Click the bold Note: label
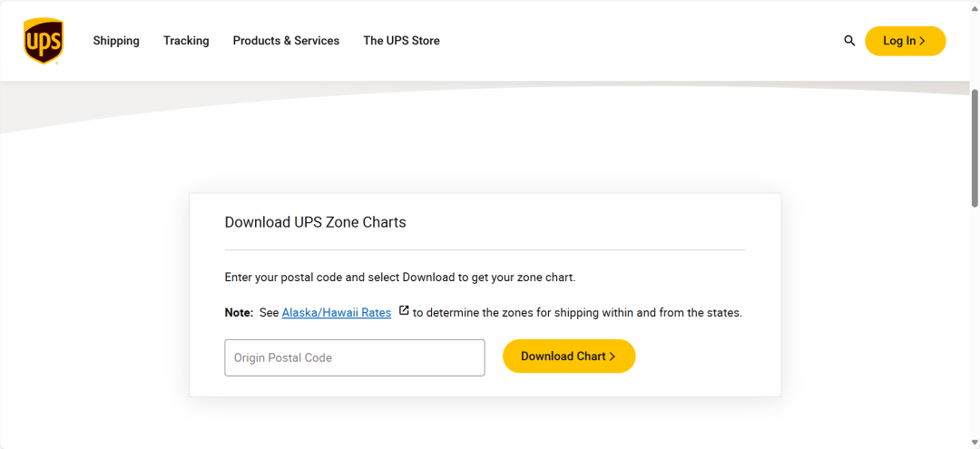 coord(239,312)
